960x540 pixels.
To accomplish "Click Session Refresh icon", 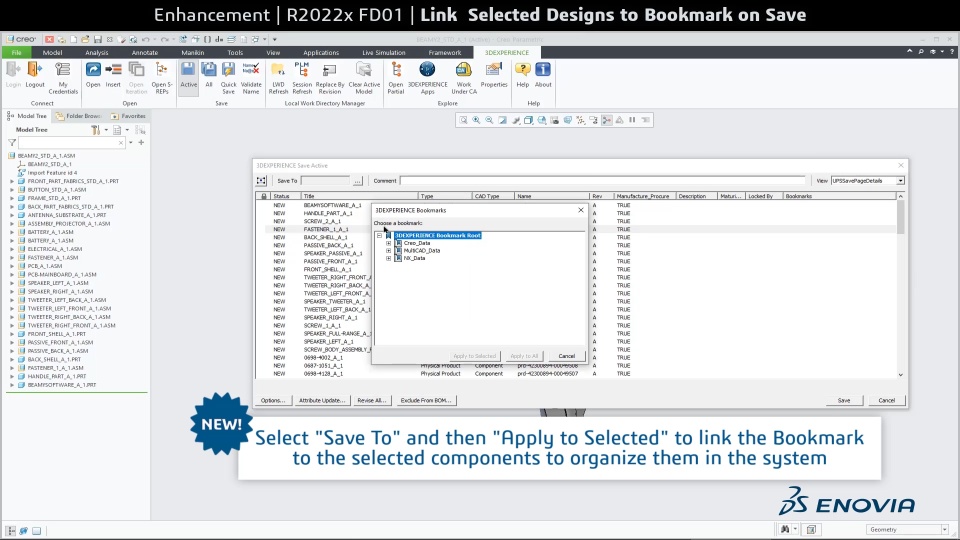I will (x=302, y=78).
